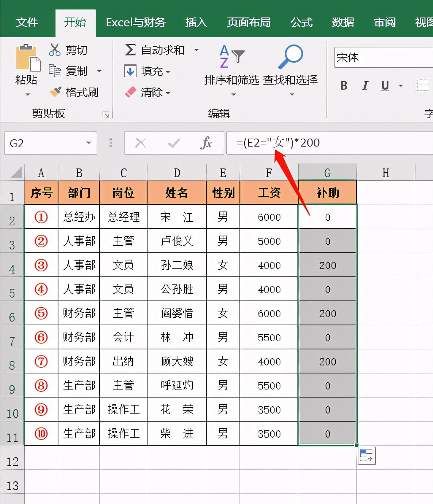433x504 pixels.
Task: Toggle Underline formatting
Action: 385,86
